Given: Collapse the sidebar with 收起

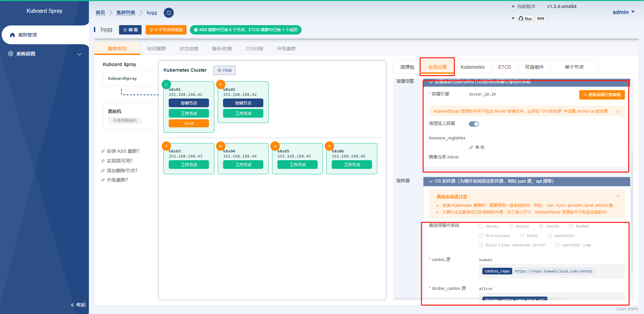Looking at the screenshot, I should point(78,305).
